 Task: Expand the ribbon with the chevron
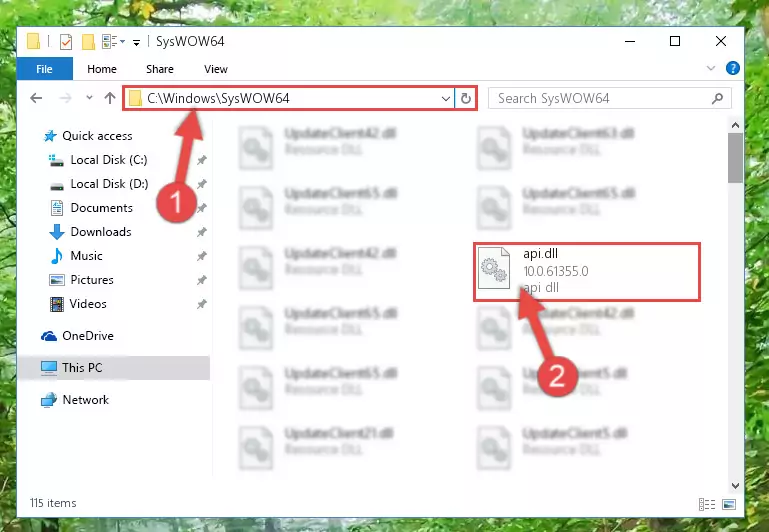tap(711, 68)
